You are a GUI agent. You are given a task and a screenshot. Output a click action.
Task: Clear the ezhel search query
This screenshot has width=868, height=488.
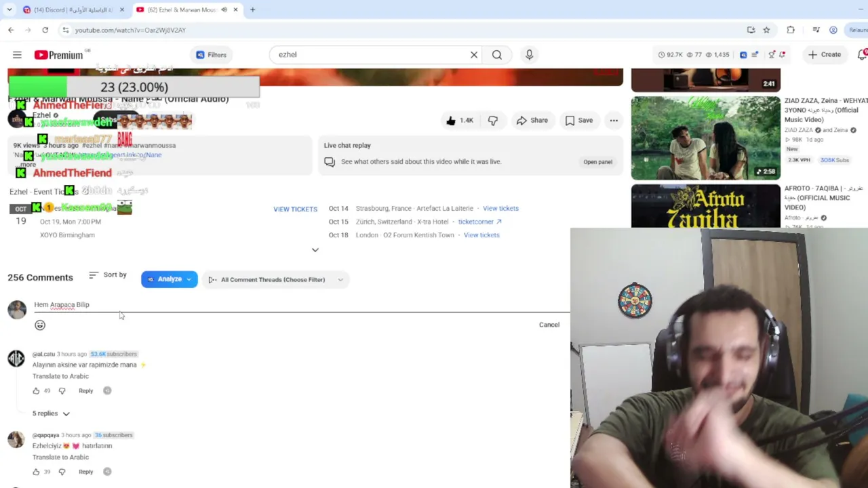(x=474, y=55)
